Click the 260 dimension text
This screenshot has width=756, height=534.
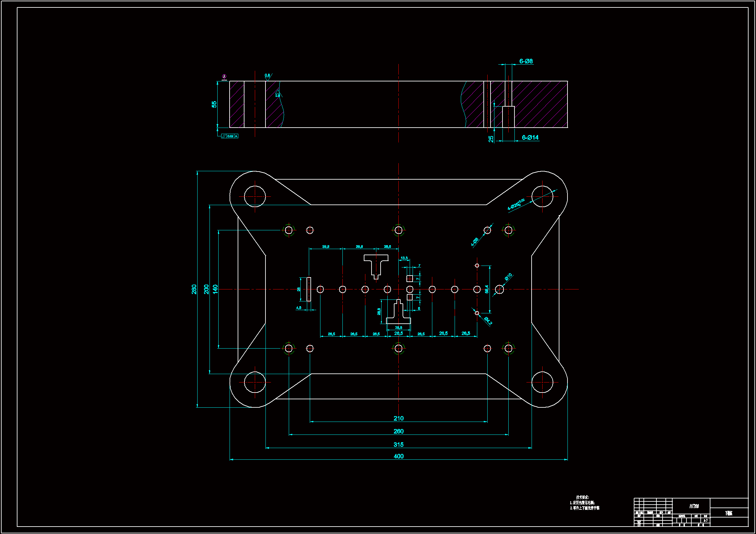coord(398,431)
